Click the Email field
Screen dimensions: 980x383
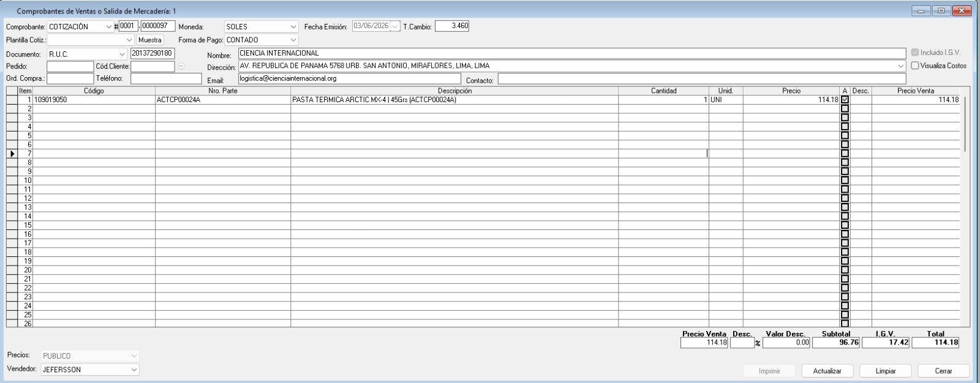(349, 78)
